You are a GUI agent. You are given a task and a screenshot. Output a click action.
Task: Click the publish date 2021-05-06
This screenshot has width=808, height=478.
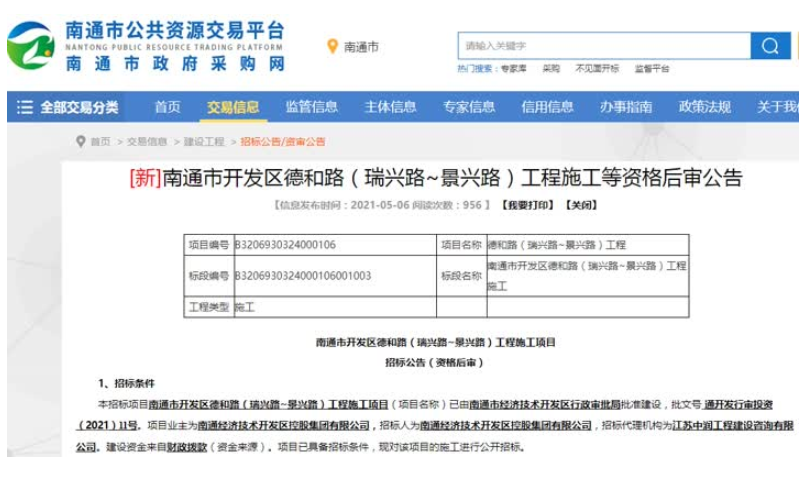point(380,205)
